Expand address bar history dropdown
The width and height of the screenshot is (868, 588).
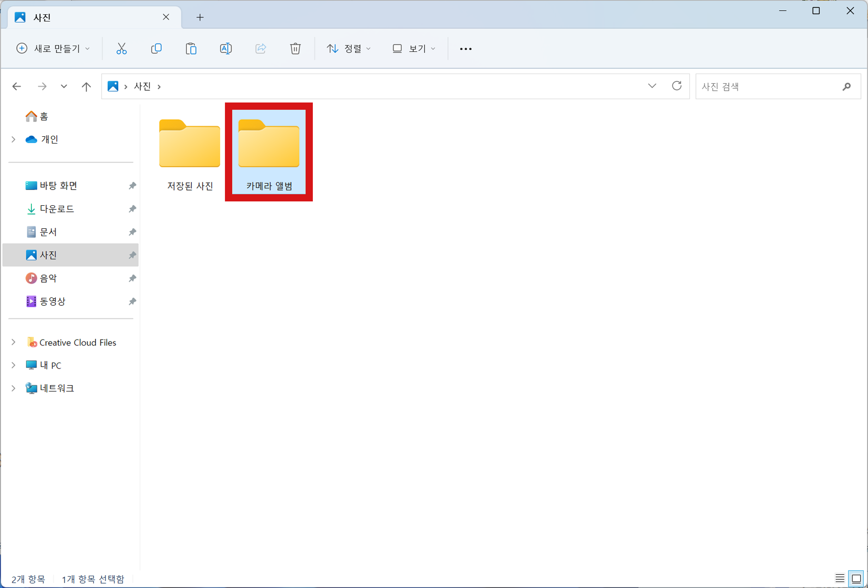coord(652,86)
